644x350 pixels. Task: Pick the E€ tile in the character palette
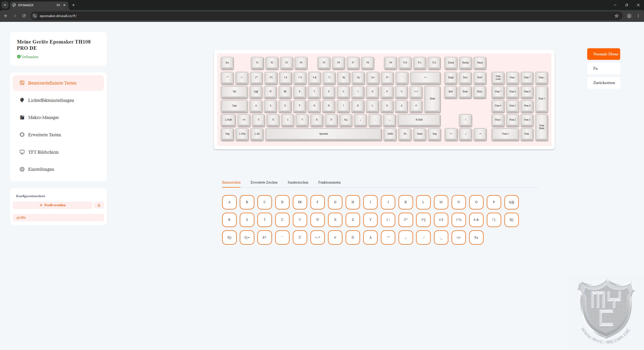[300, 202]
